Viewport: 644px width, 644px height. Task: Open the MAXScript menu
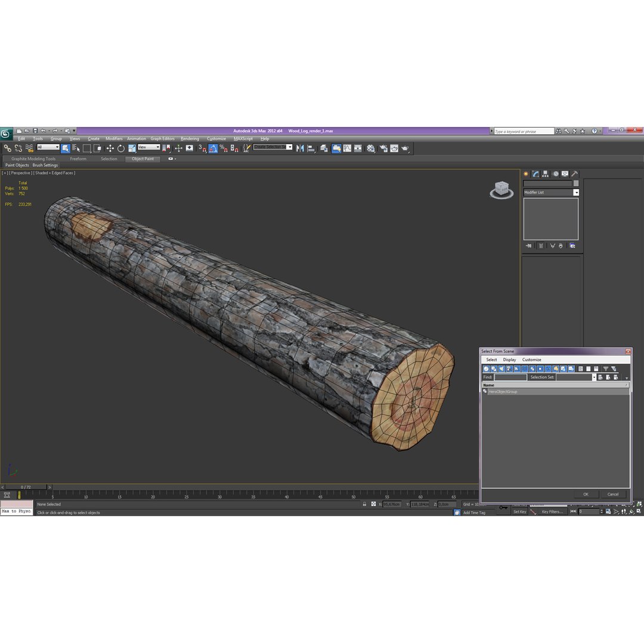(243, 138)
